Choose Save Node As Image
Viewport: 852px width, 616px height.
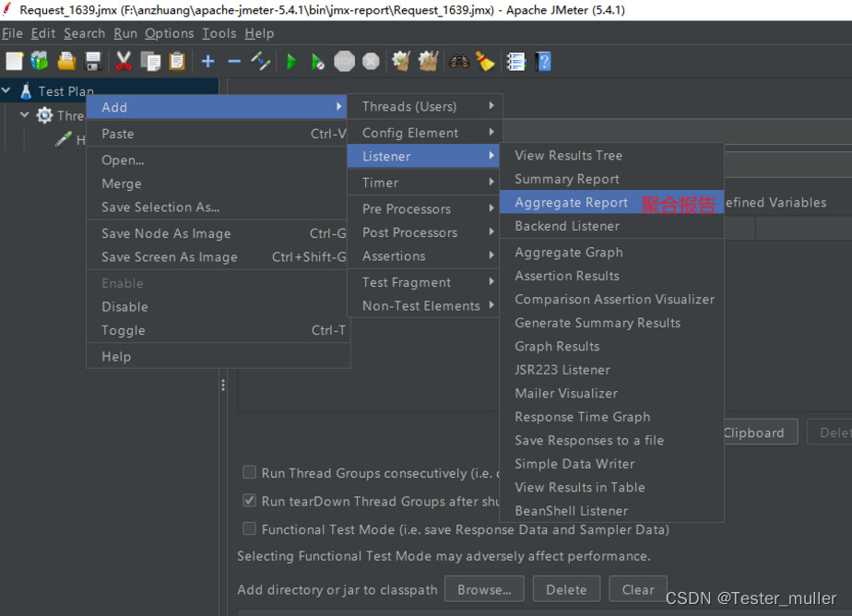[218, 233]
